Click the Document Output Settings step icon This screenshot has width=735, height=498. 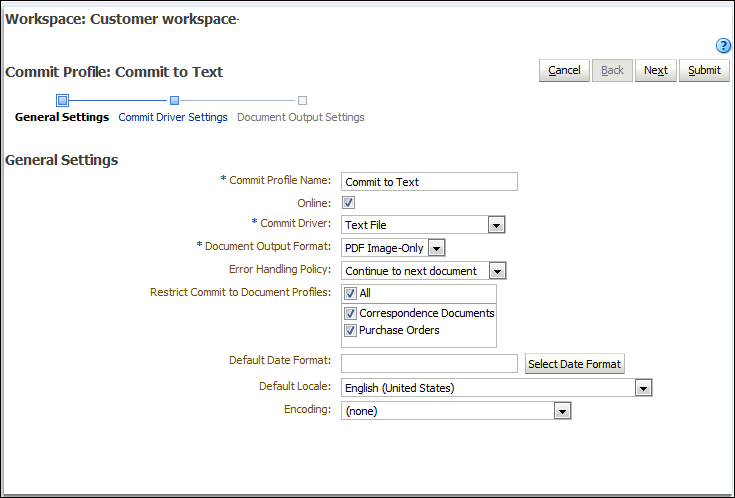[x=302, y=100]
